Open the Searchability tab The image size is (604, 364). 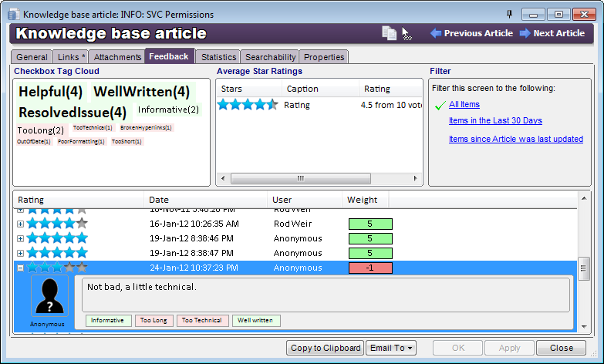coord(271,57)
